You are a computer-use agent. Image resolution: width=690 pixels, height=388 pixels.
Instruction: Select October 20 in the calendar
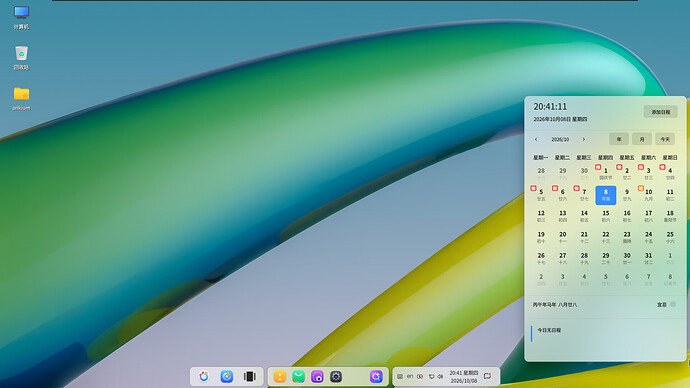[562, 237]
